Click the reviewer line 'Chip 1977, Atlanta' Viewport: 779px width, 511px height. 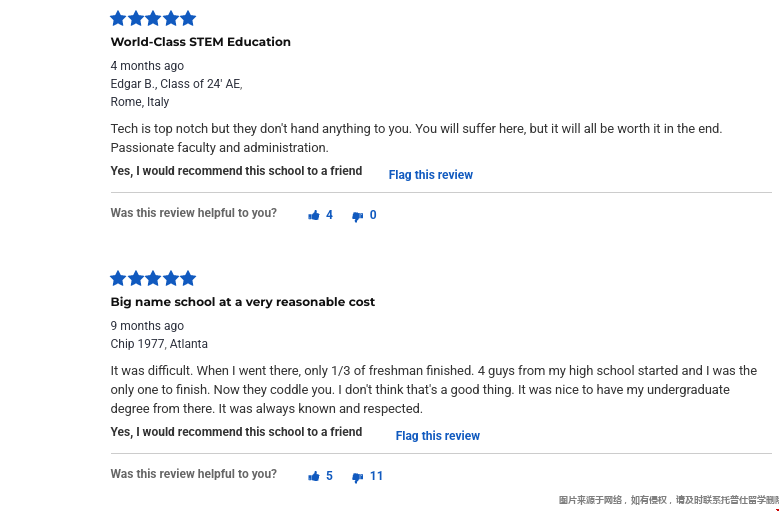[x=159, y=344]
